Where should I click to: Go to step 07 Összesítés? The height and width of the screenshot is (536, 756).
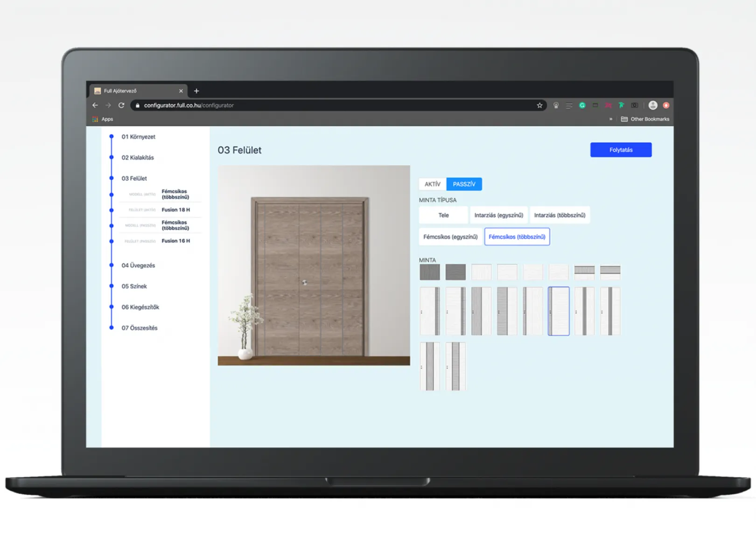coord(140,328)
